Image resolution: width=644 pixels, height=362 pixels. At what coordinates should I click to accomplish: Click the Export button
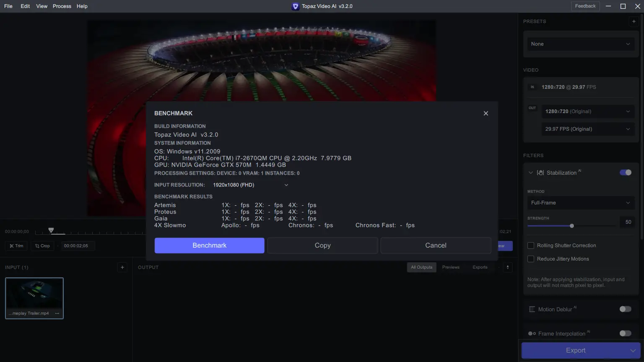pyautogui.click(x=576, y=351)
